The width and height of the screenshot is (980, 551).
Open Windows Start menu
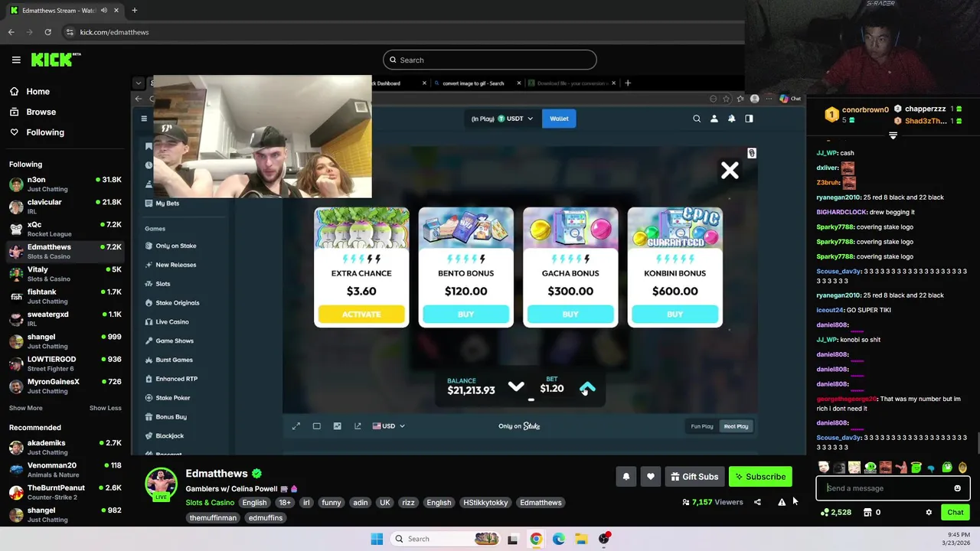click(377, 539)
